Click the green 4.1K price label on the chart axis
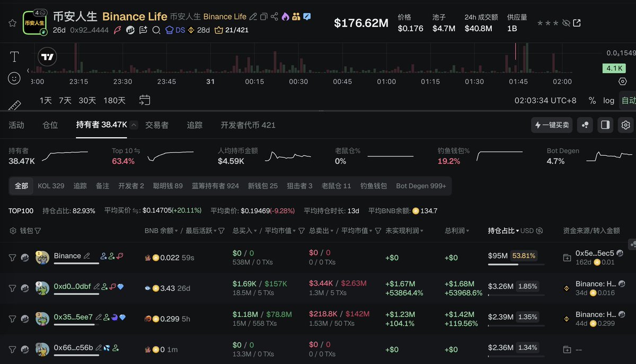 (614, 68)
